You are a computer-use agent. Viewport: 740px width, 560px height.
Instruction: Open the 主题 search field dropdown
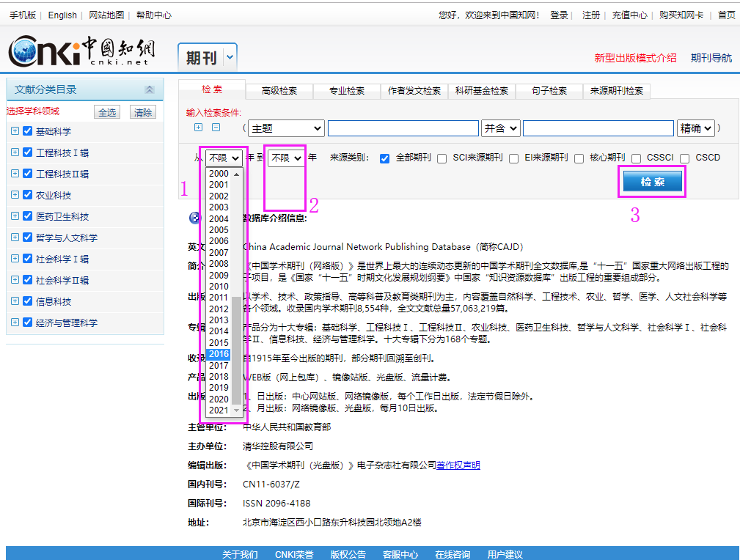[286, 128]
